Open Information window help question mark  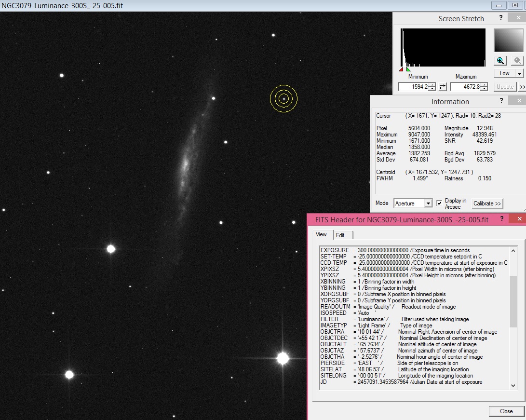[x=501, y=100]
